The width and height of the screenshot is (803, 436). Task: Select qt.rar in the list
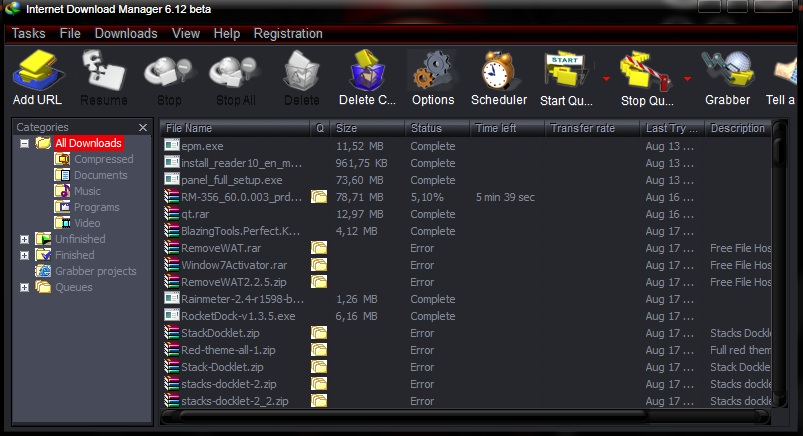(x=195, y=214)
